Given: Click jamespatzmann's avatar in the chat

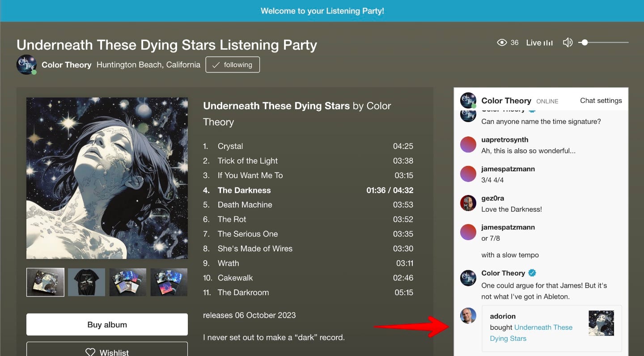Looking at the screenshot, I should [468, 174].
